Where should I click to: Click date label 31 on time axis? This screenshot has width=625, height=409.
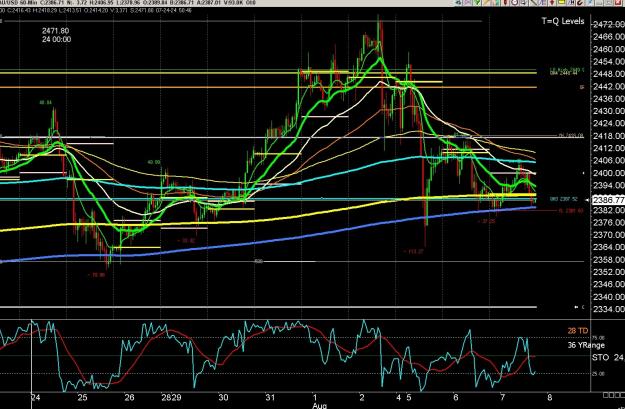point(270,397)
